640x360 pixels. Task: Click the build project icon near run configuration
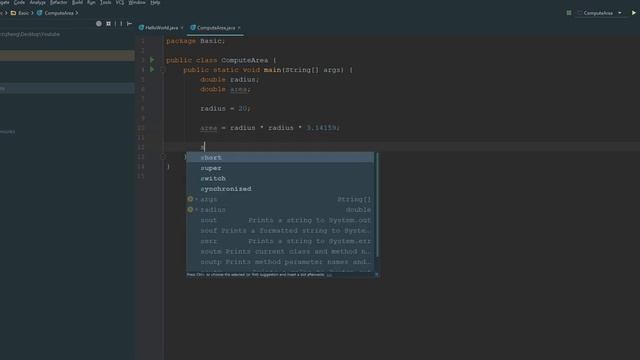click(x=569, y=13)
